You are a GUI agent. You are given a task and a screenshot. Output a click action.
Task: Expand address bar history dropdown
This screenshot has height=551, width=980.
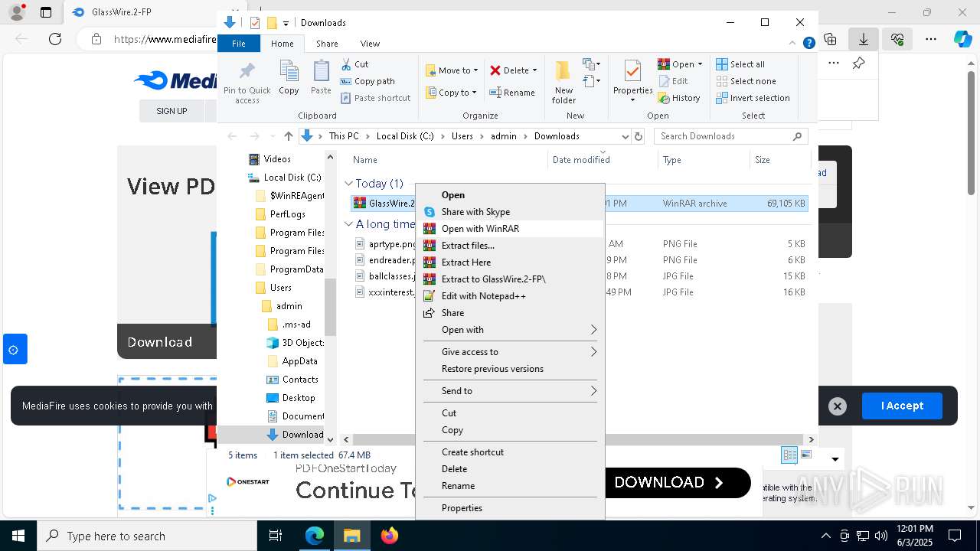(625, 136)
